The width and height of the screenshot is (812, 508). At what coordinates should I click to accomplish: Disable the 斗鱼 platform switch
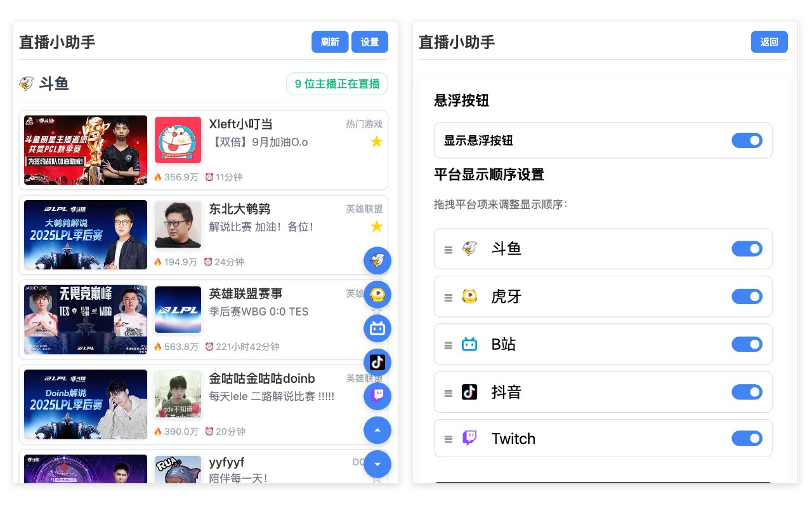pos(747,248)
